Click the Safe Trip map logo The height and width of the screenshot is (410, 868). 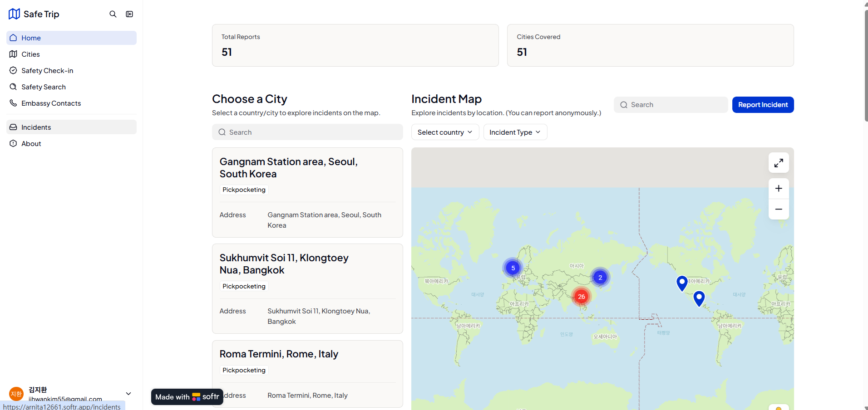pyautogui.click(x=14, y=14)
